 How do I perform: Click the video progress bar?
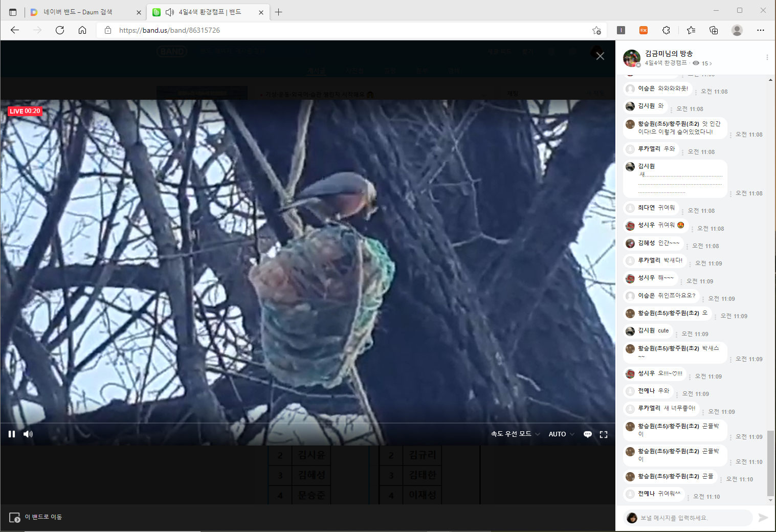pyautogui.click(x=307, y=423)
